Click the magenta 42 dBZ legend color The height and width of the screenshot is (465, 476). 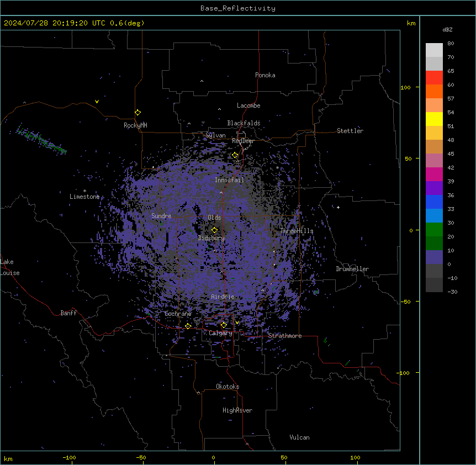[x=434, y=174]
